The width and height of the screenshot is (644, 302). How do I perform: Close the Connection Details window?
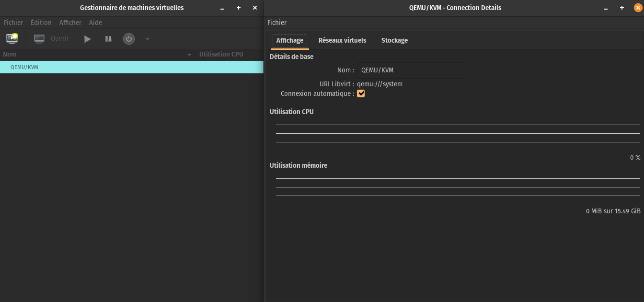tap(638, 8)
